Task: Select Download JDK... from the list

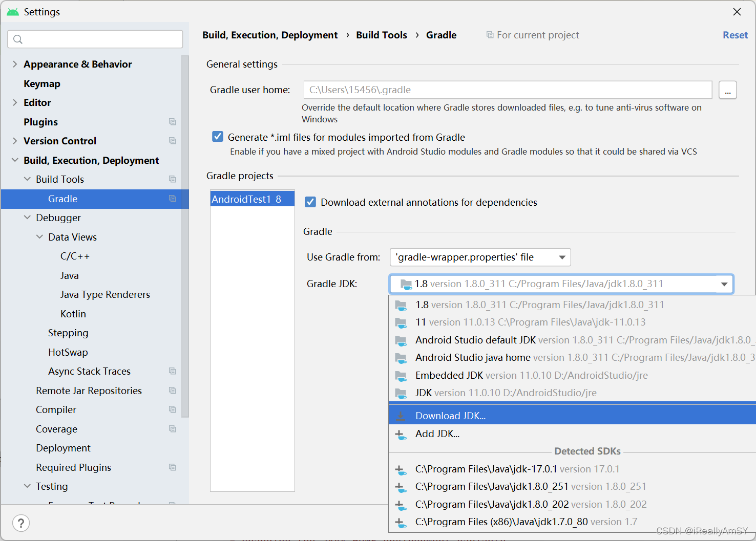Action: (572, 416)
